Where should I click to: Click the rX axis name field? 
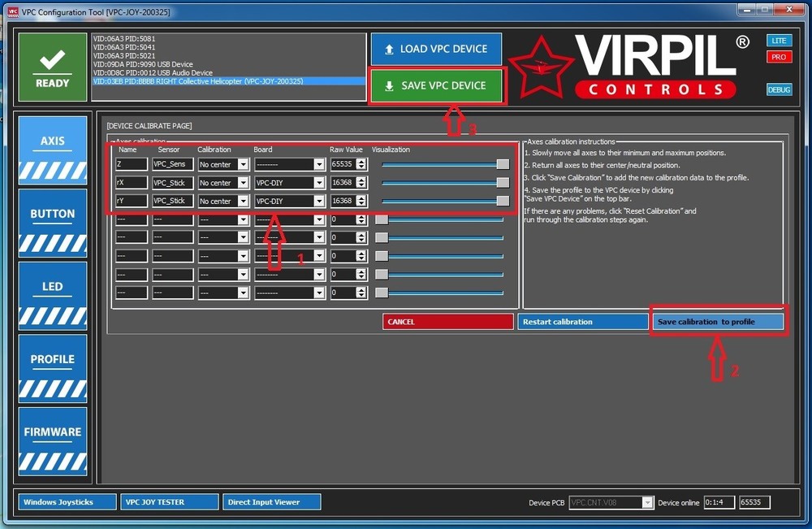pos(132,182)
